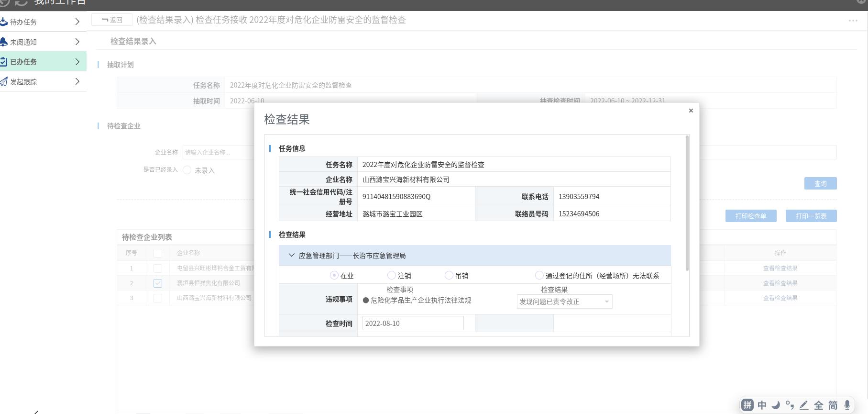Click the 检查时间 date field 2022-08-10
This screenshot has width=868, height=414.
click(x=413, y=323)
